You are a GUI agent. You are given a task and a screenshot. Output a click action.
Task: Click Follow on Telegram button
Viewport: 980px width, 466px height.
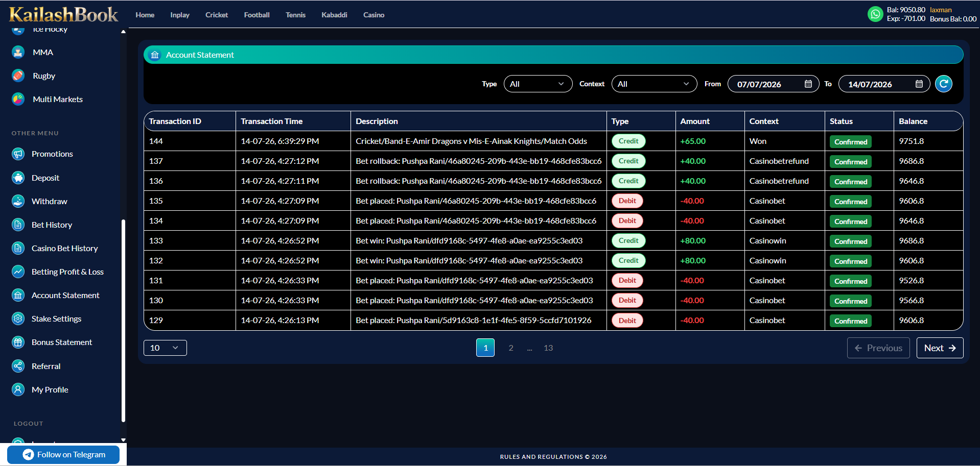click(x=63, y=454)
